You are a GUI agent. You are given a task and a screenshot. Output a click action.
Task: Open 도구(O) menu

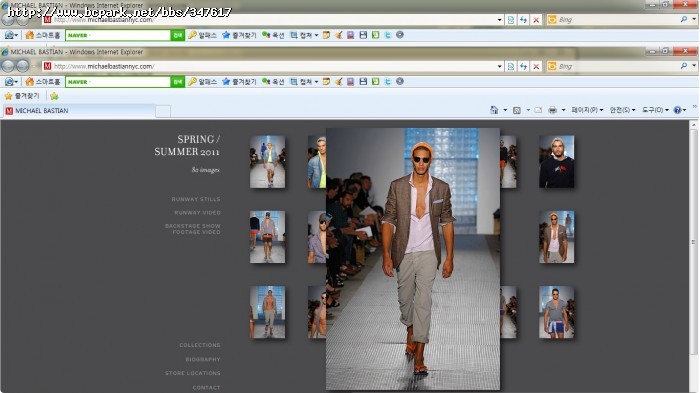pyautogui.click(x=655, y=110)
